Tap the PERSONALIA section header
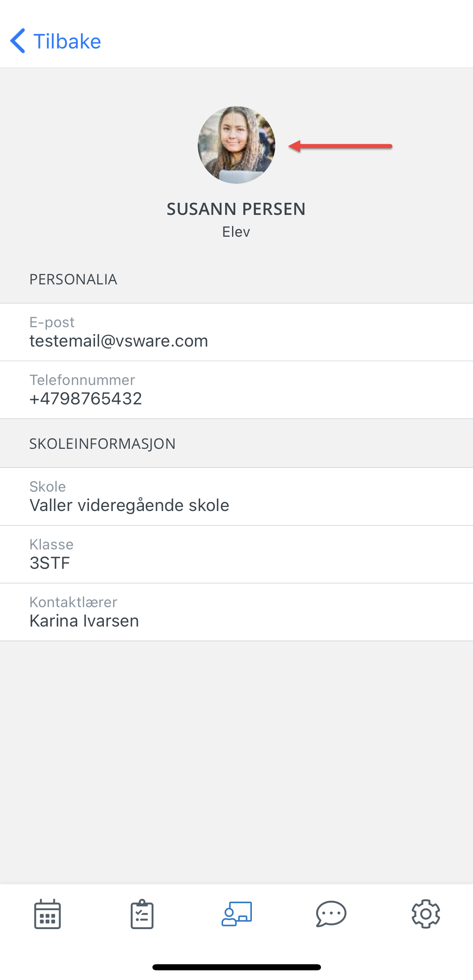The image size is (473, 980). pyautogui.click(x=73, y=280)
